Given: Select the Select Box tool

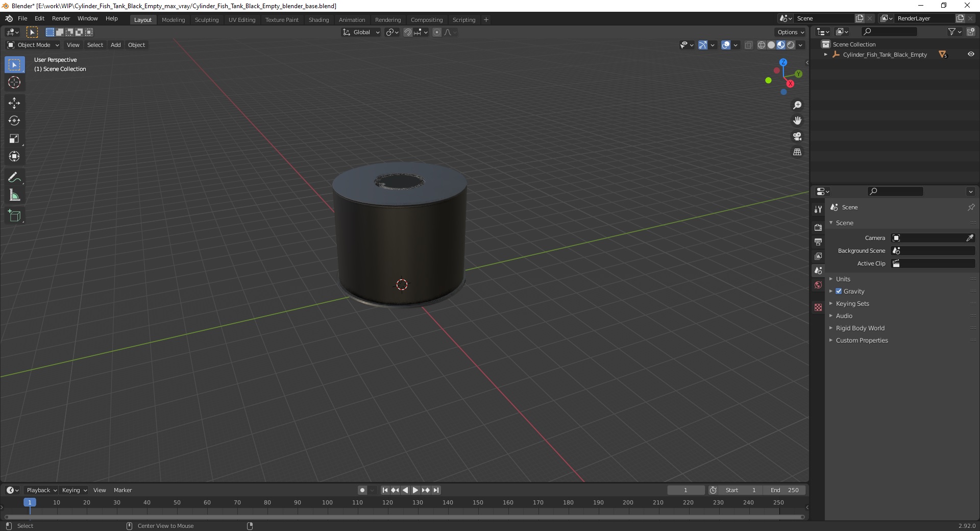Looking at the screenshot, I should (14, 65).
